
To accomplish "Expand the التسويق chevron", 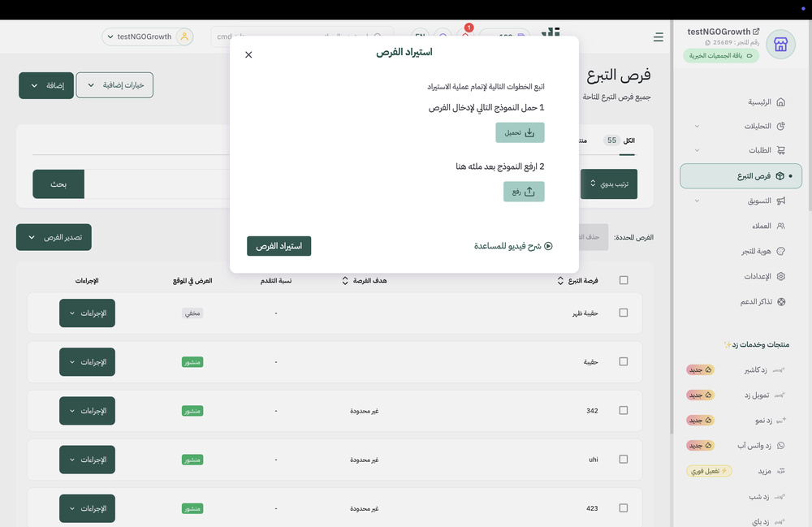I will (x=697, y=201).
